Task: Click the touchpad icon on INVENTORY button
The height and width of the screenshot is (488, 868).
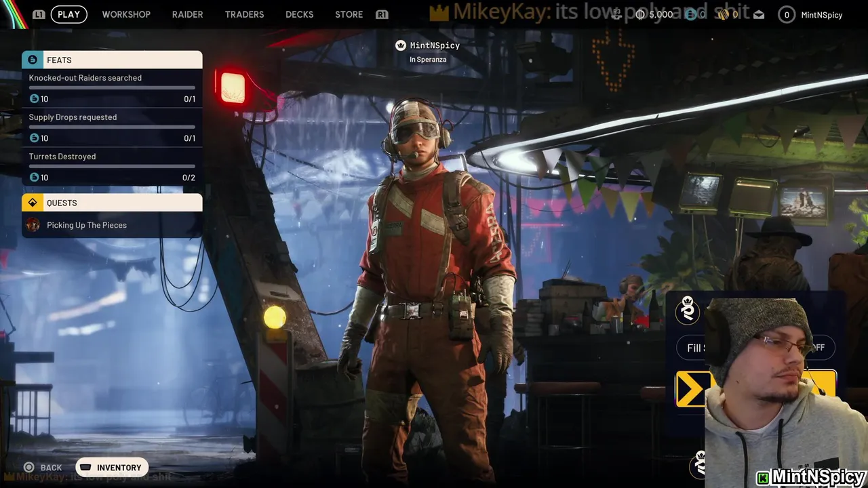Action: [85, 468]
